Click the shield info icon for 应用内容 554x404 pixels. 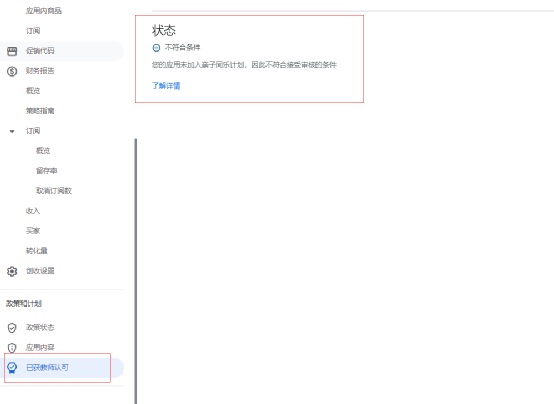(12, 348)
